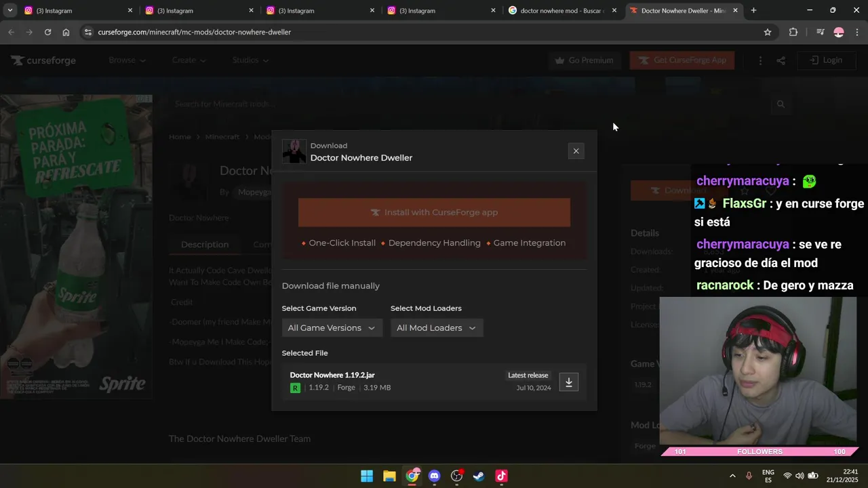The image size is (868, 488).
Task: Click the Latest release label
Action: (528, 375)
